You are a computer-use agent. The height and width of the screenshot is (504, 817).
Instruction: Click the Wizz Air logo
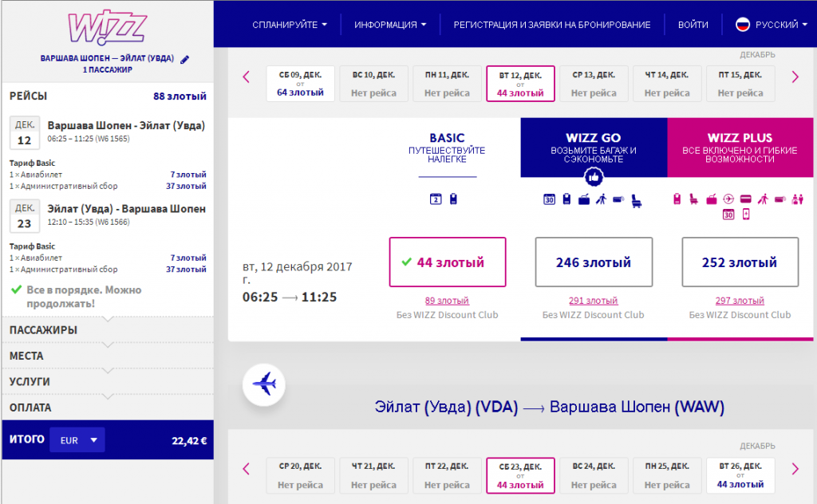tap(108, 27)
